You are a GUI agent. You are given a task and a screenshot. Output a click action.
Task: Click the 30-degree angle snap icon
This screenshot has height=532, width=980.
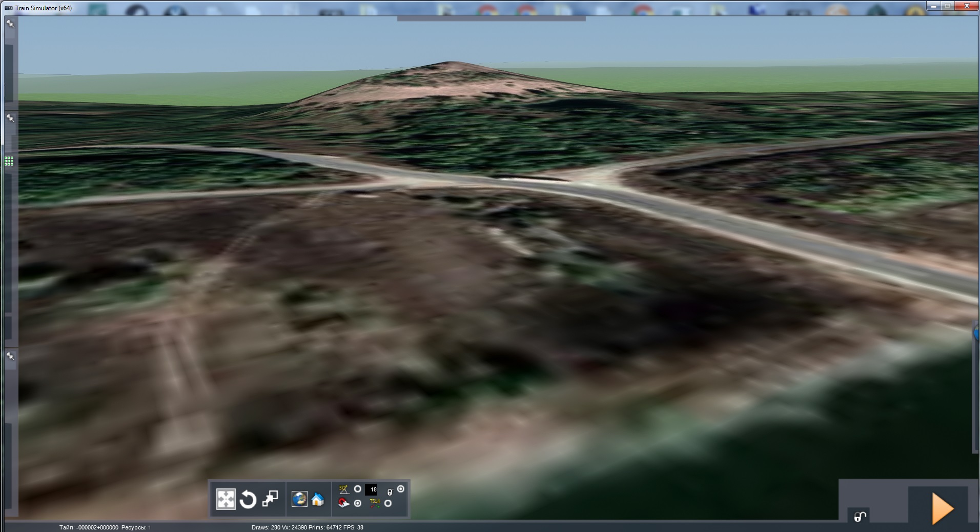(x=343, y=489)
